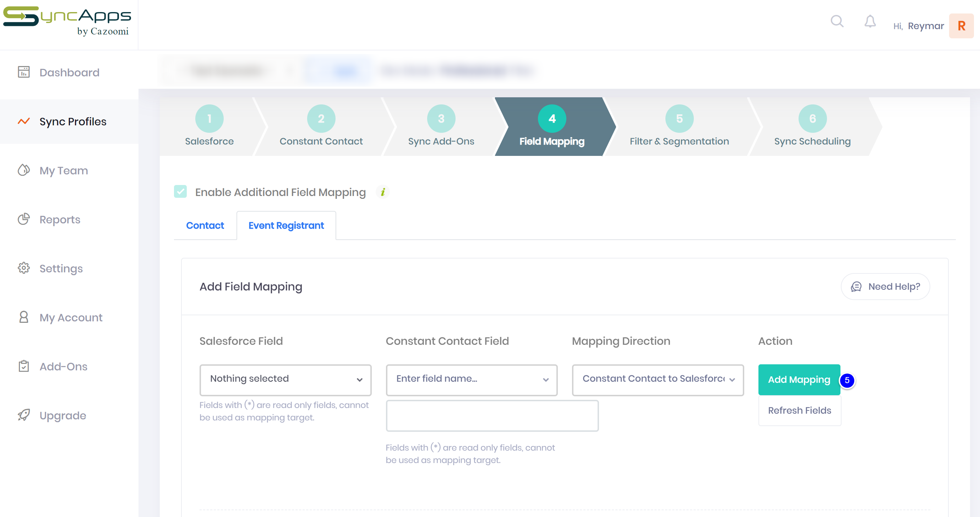Go to step 5 Filter & Segmentation
The width and height of the screenshot is (980, 517).
point(679,126)
